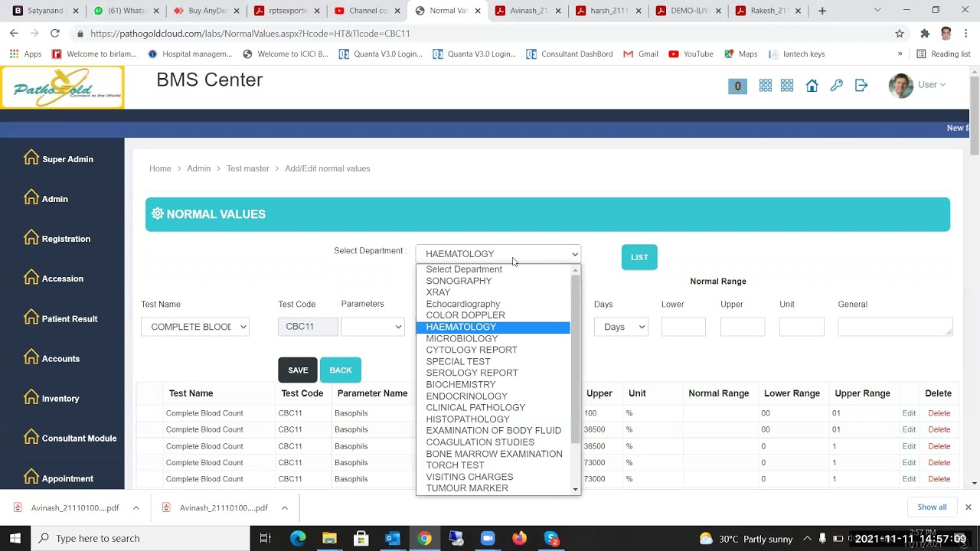Reload the page with refresh icon
Viewport: 980px width, 551px height.
pos(55,34)
